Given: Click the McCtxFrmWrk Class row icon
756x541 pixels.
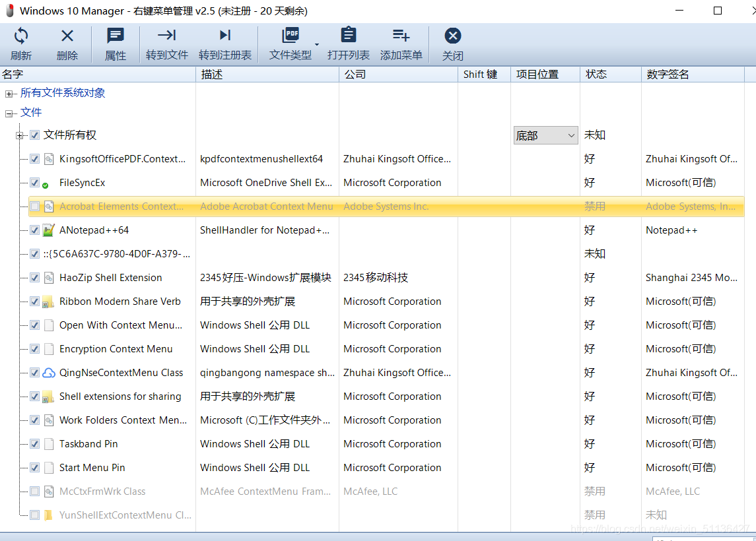Looking at the screenshot, I should point(49,492).
